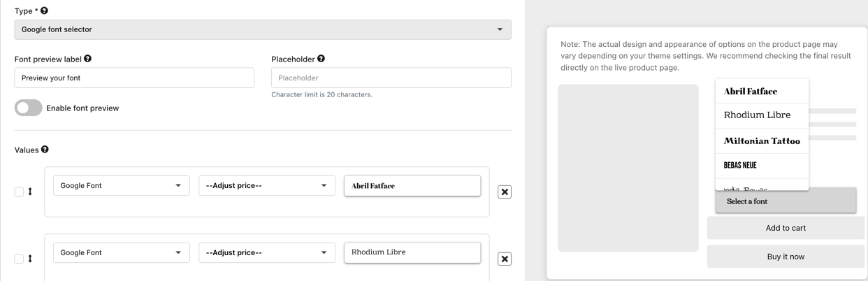Viewport: 868px width, 281px height.
Task: Click the Enable font preview label text
Action: (82, 108)
